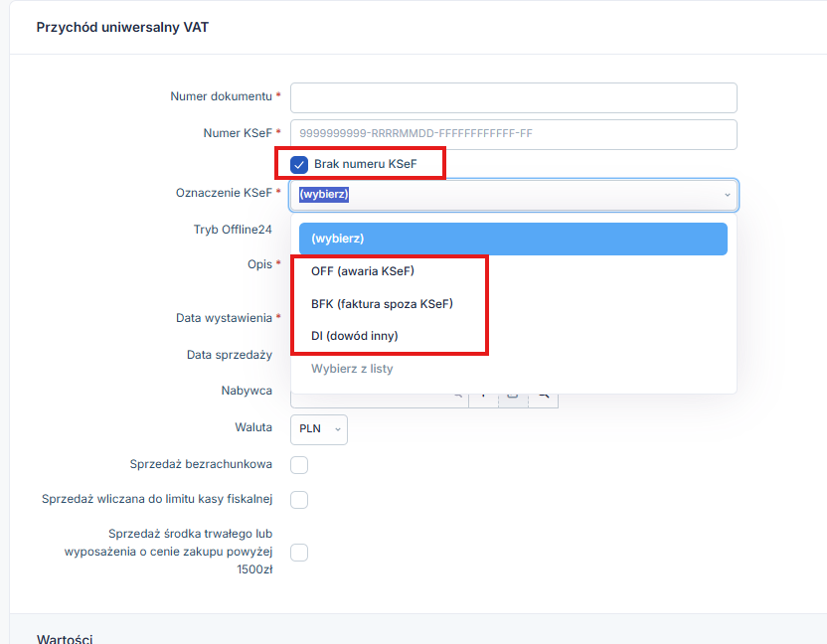827x644 pixels.
Task: Click the Przychód uniwersalny VAT heading
Action: click(x=122, y=28)
